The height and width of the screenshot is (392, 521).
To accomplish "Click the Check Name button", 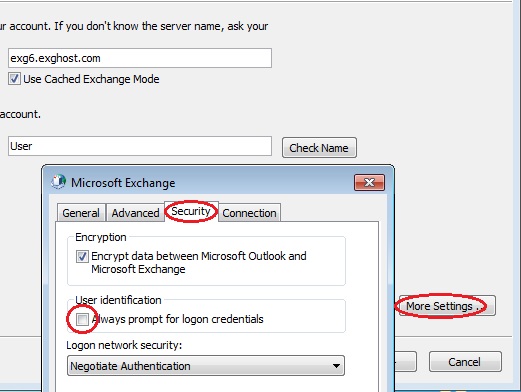I will pyautogui.click(x=319, y=148).
